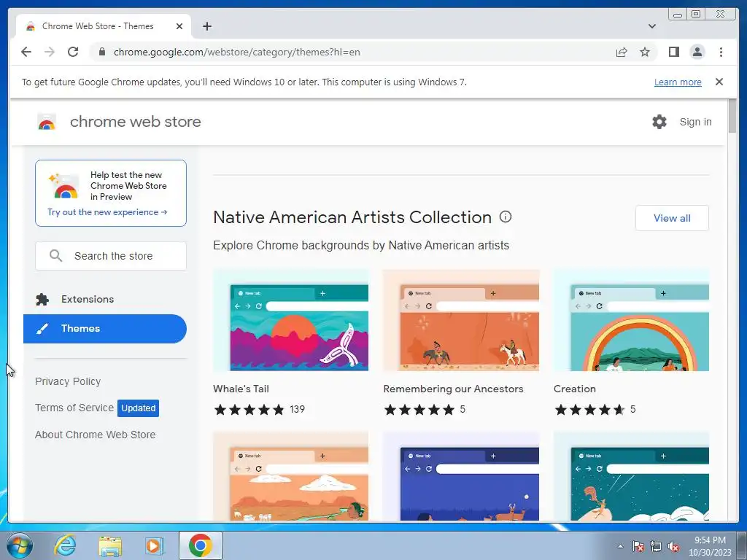747x560 pixels.
Task: Click the 'chrome web store' header title
Action: pyautogui.click(x=135, y=122)
